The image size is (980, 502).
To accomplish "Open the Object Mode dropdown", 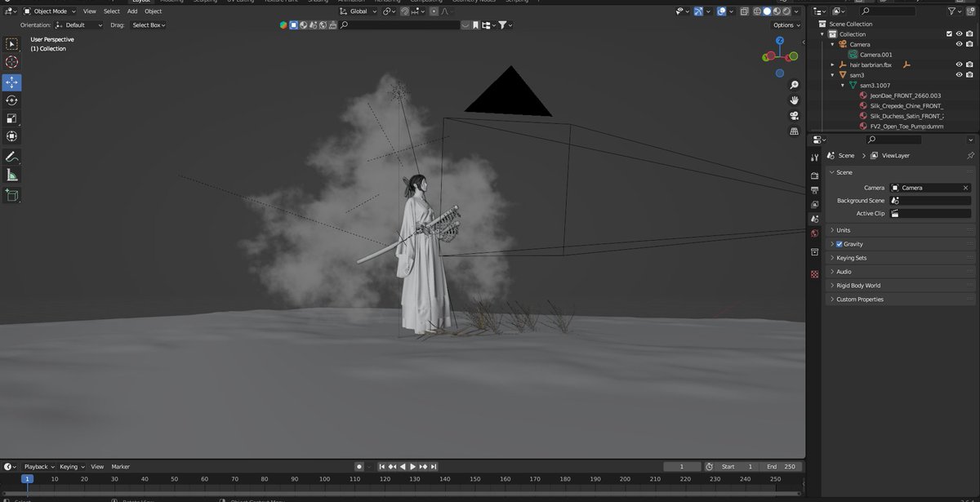I will tap(50, 11).
